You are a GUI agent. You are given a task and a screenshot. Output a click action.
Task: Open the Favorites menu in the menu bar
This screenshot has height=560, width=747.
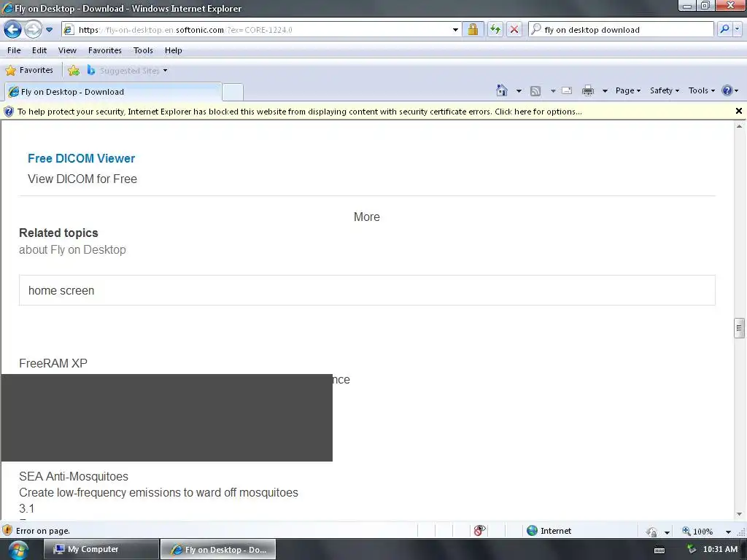click(105, 50)
